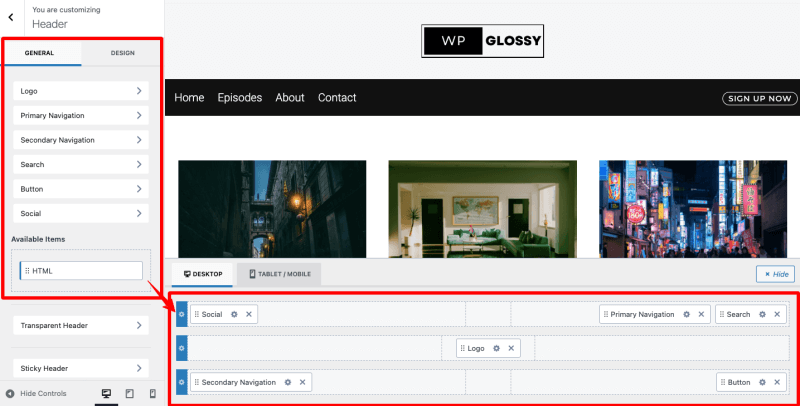800x406 pixels.
Task: Open Transparent Header settings
Action: click(81, 325)
